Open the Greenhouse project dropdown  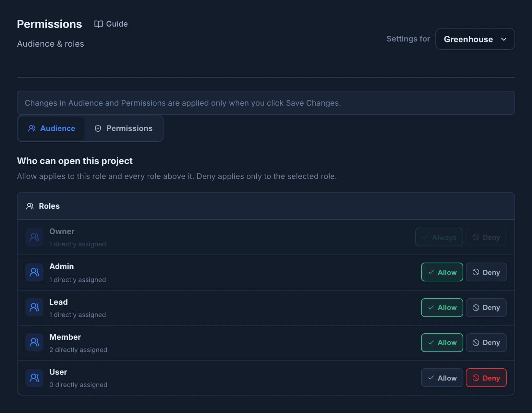click(x=475, y=39)
